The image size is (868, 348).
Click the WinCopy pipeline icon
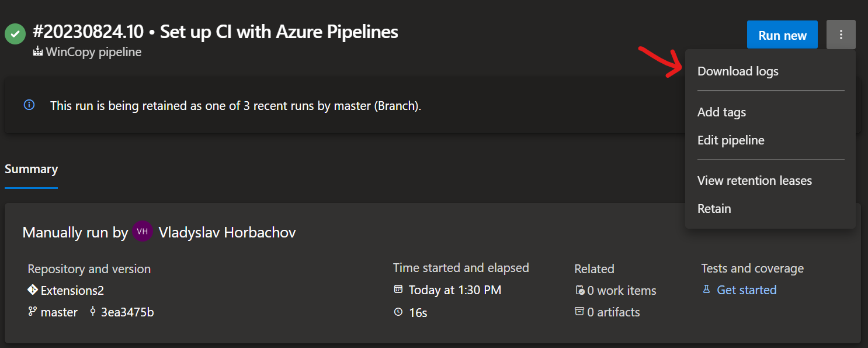37,52
